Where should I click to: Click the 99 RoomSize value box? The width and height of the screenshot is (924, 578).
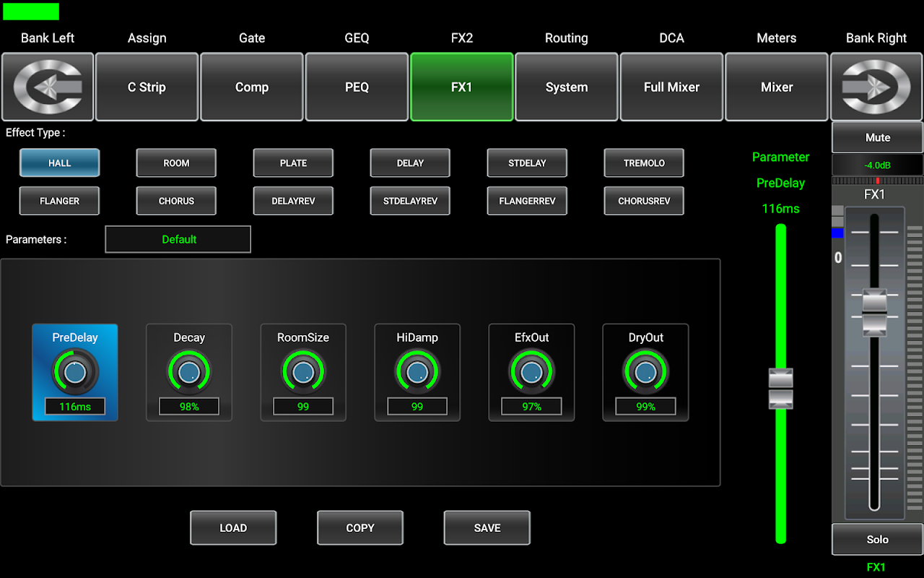[303, 407]
